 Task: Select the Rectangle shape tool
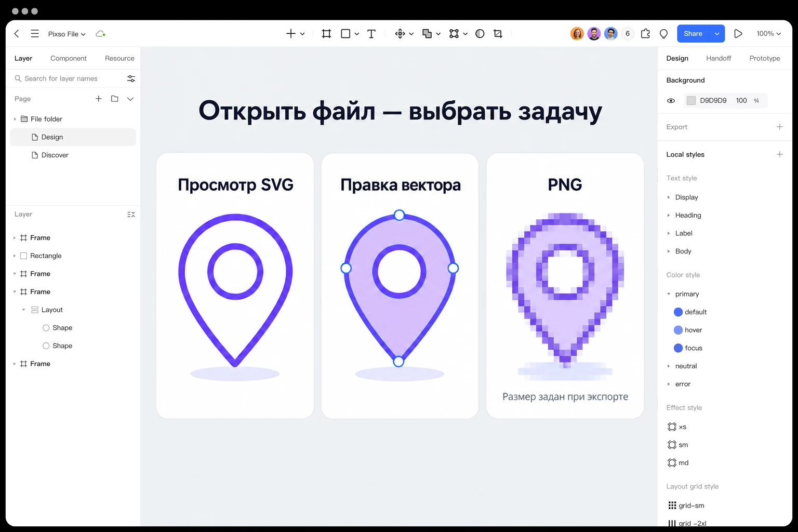(345, 34)
